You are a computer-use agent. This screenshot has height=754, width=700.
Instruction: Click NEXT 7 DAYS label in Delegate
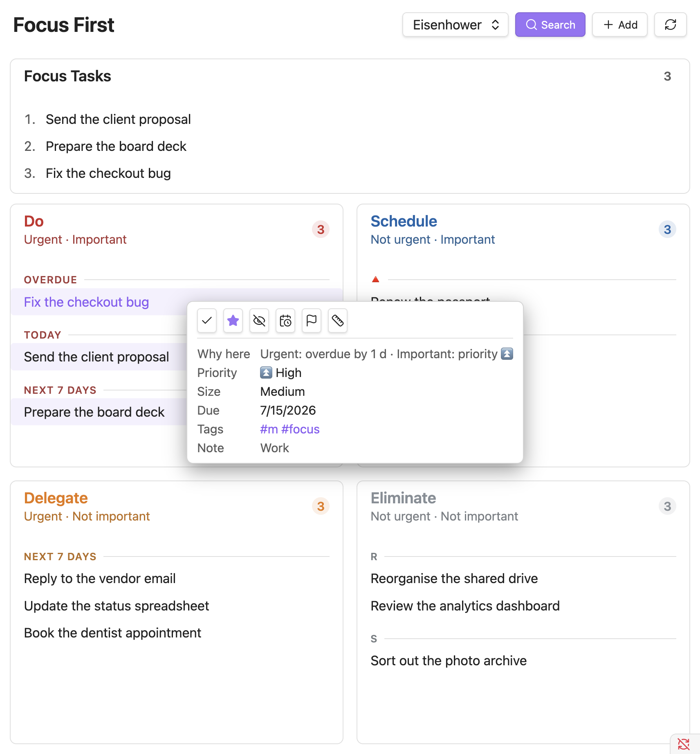click(x=61, y=557)
